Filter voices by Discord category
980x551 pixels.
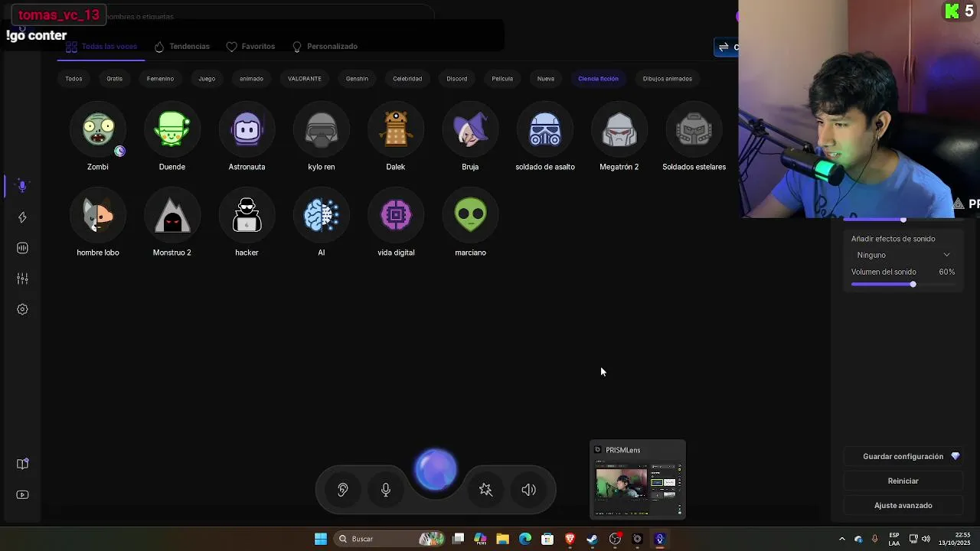457,79
